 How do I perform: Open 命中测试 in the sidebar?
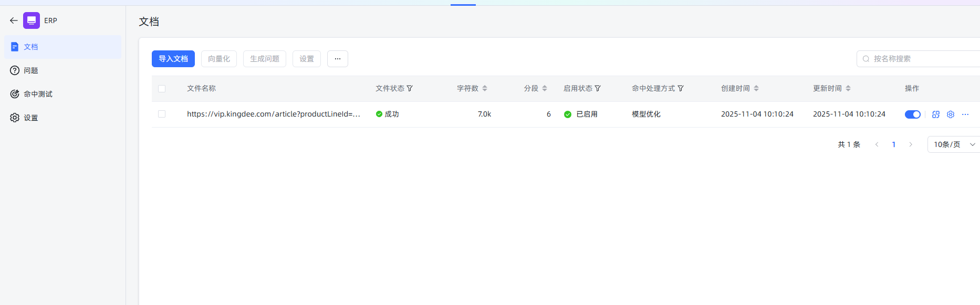(x=38, y=94)
